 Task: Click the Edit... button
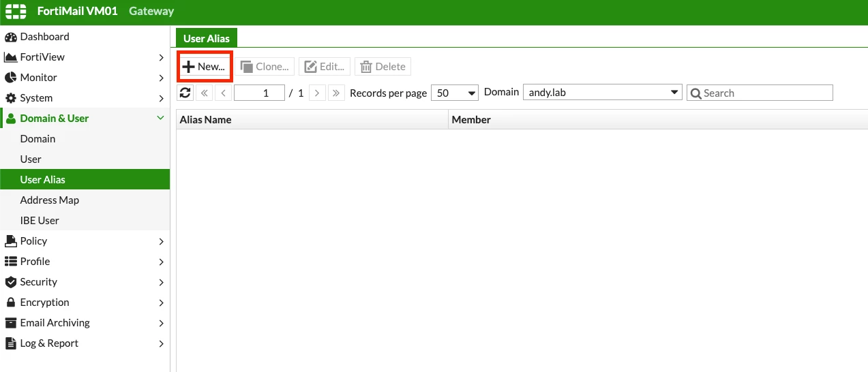coord(325,67)
